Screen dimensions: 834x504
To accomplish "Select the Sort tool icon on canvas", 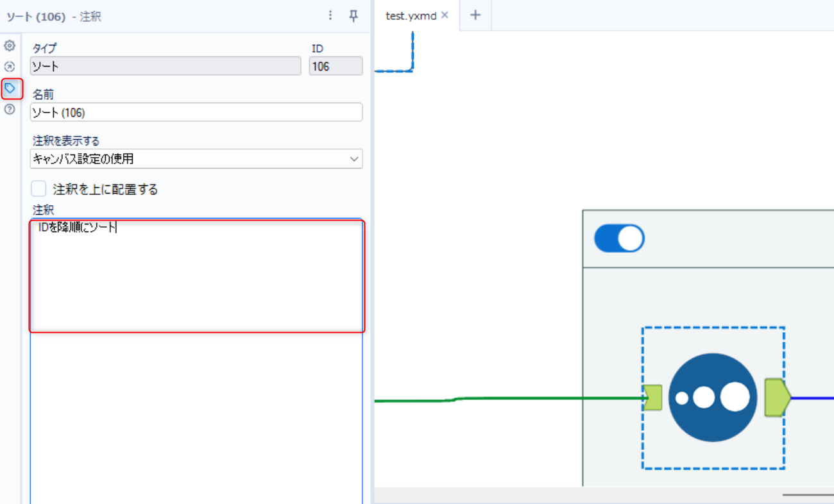I will (x=712, y=398).
